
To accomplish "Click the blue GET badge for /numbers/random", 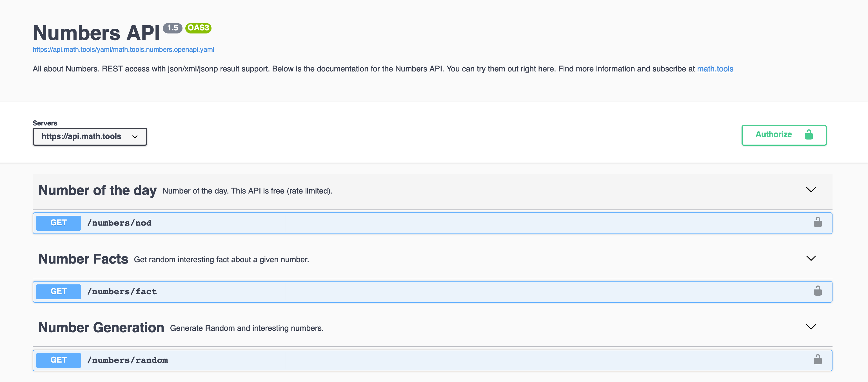I will [58, 360].
